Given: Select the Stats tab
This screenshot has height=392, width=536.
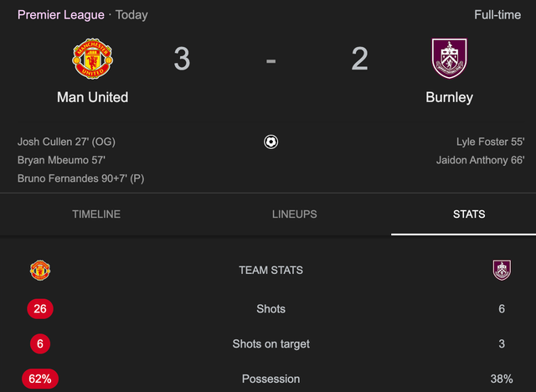Looking at the screenshot, I should [x=469, y=214].
